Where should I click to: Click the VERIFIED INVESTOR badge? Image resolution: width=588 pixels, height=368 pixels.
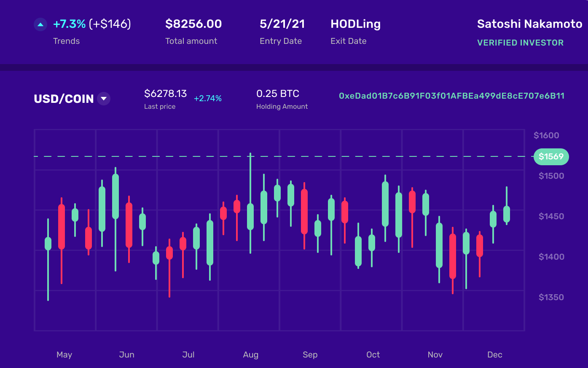click(520, 43)
